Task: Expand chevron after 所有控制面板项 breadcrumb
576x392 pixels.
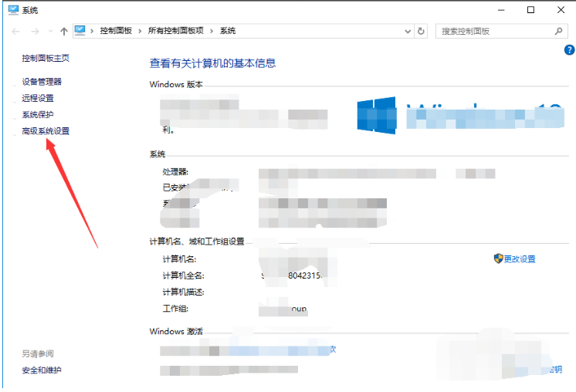Action: tap(212, 31)
